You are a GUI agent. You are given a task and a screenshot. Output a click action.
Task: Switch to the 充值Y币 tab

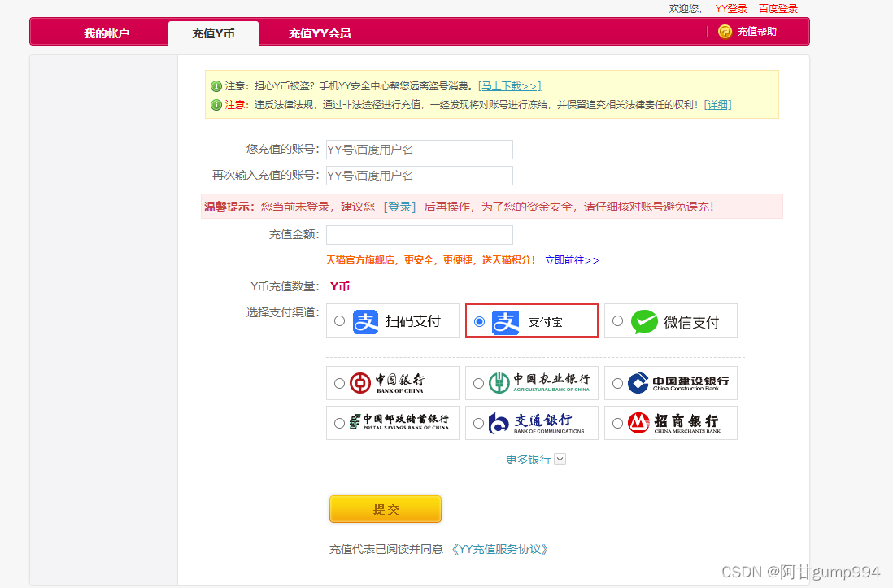213,33
